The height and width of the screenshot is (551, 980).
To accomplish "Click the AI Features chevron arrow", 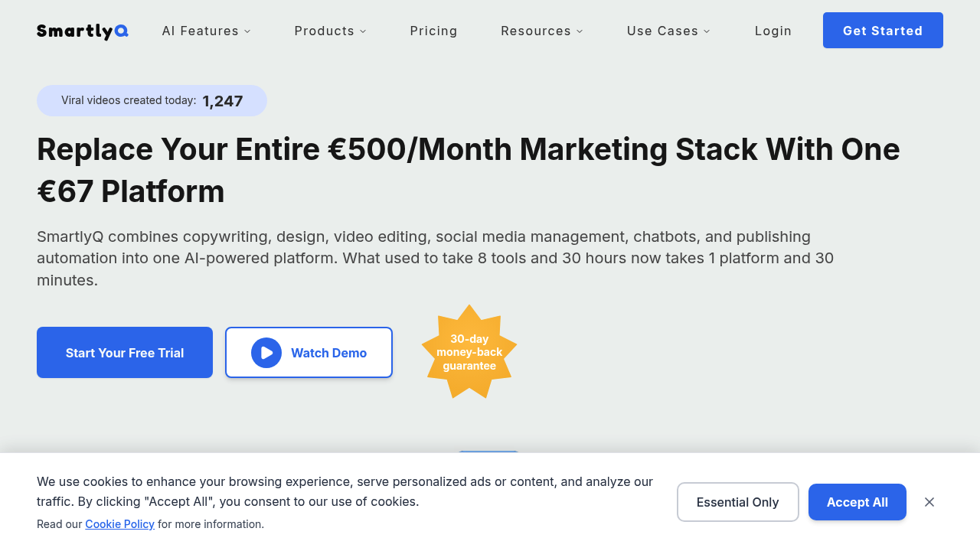I will coord(247,31).
